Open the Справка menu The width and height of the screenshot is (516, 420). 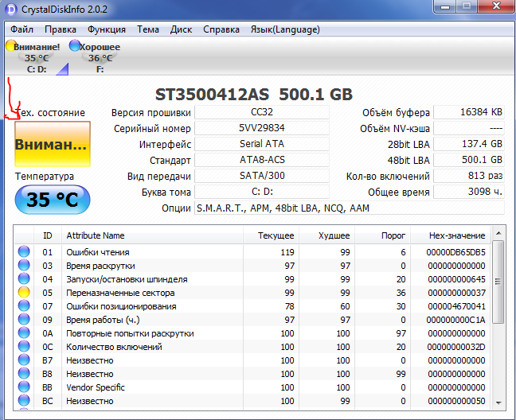coord(221,29)
